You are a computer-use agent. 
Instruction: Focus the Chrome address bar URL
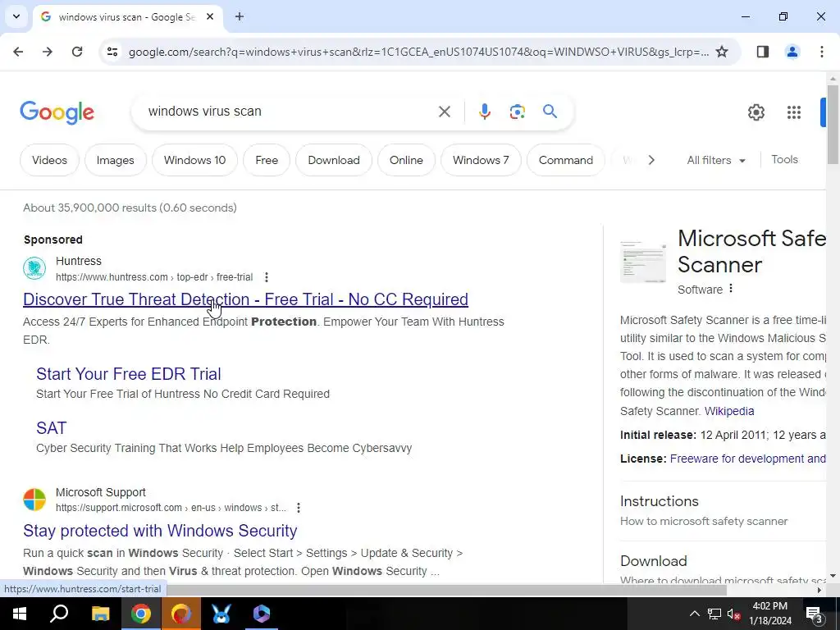tap(418, 52)
